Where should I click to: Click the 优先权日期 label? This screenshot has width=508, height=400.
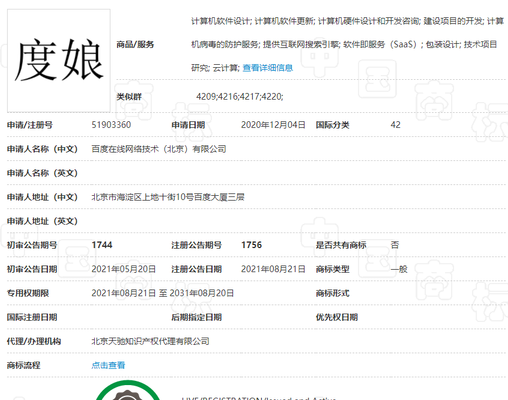(337, 317)
